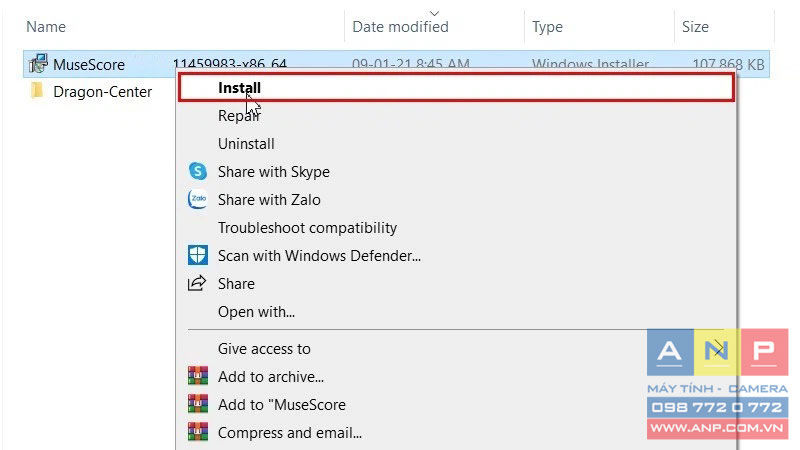Click the Skype icon in context menu

tap(197, 171)
